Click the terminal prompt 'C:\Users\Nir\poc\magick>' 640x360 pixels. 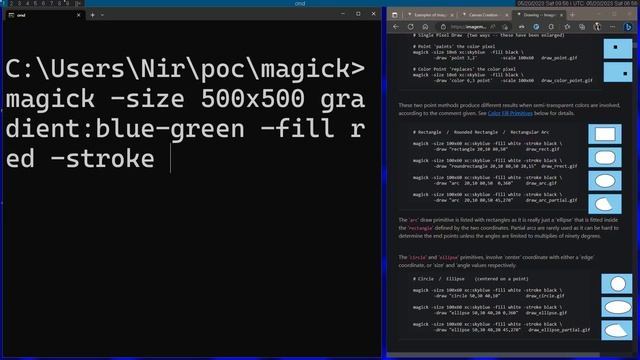pyautogui.click(x=185, y=69)
